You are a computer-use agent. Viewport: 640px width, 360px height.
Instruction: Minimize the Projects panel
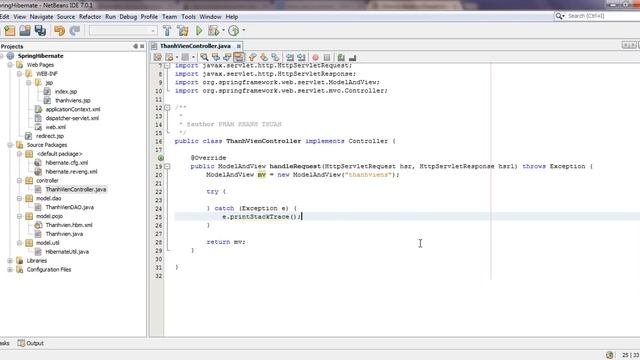136,46
